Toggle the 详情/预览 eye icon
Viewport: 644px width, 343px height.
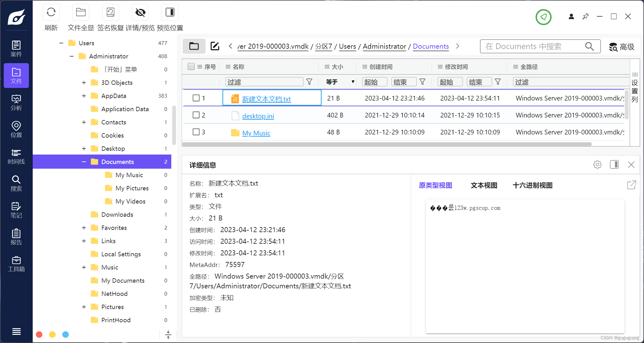click(140, 12)
